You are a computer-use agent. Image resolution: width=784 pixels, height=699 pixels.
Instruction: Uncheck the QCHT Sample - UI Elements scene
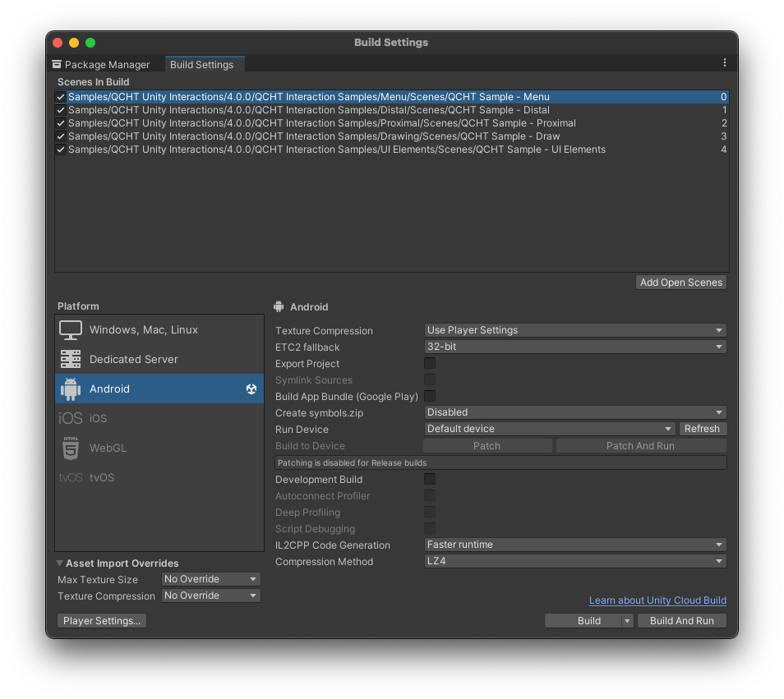point(61,149)
